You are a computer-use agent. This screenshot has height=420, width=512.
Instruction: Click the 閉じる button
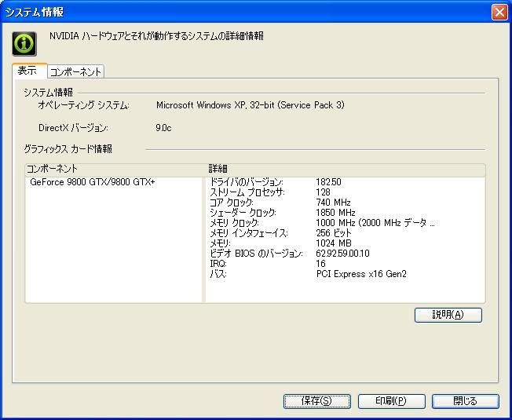[x=466, y=401]
